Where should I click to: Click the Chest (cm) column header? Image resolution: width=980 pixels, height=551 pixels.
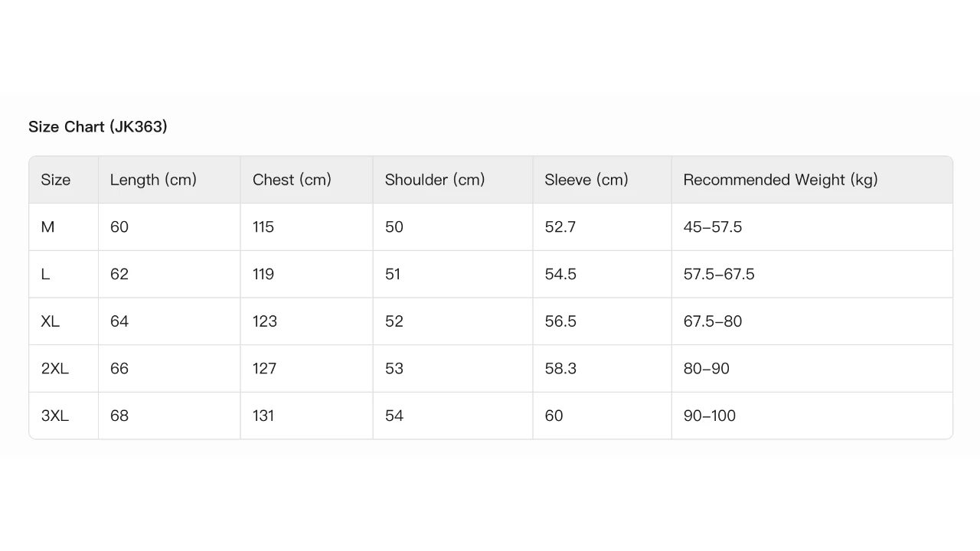292,180
